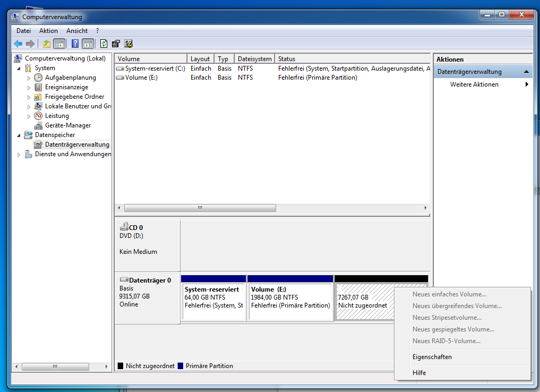Open the Datei menu
Viewport: 540px width, 392px height.
tap(23, 31)
